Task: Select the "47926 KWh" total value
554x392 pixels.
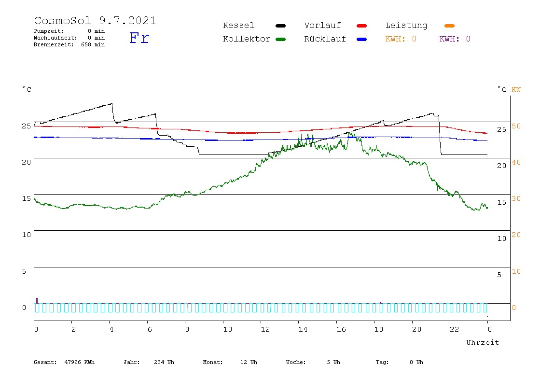Action: coord(80,362)
